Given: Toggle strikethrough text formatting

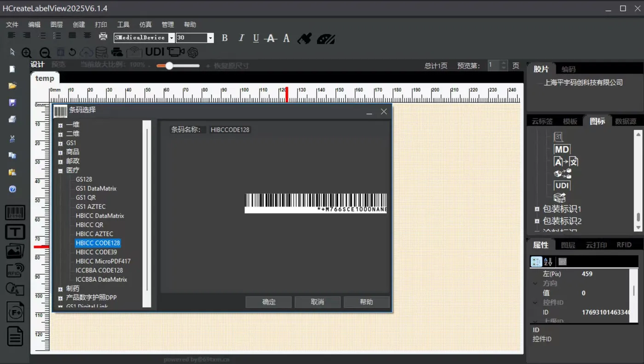Looking at the screenshot, I should pyautogui.click(x=271, y=38).
